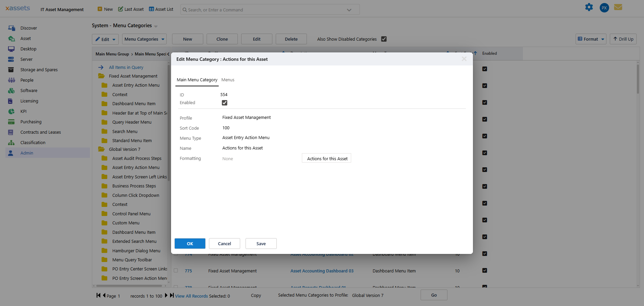
Task: Open settings via the gear icon
Action: (x=589, y=7)
